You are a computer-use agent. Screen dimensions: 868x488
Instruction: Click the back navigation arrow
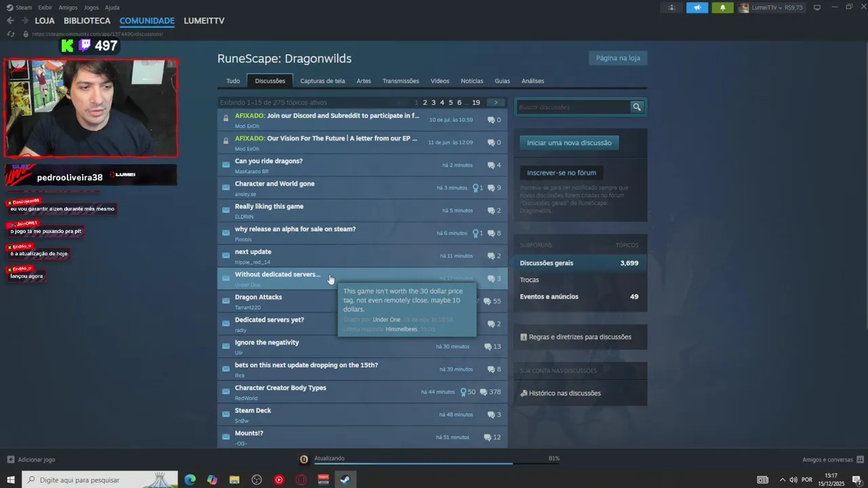pyautogui.click(x=10, y=21)
